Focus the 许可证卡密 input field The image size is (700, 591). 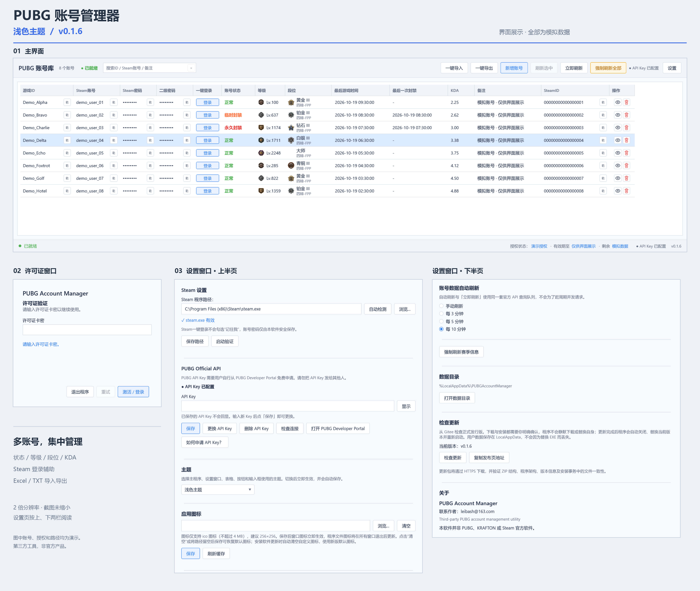pyautogui.click(x=87, y=330)
